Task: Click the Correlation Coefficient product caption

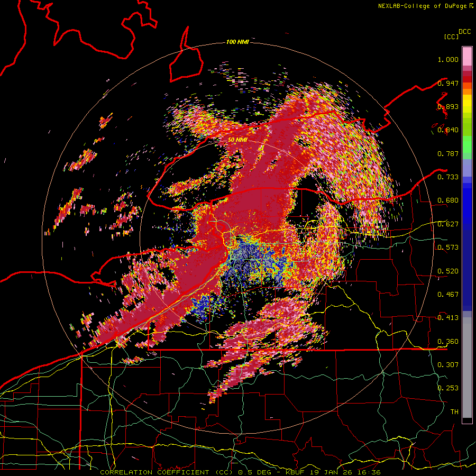Action: coord(240,472)
